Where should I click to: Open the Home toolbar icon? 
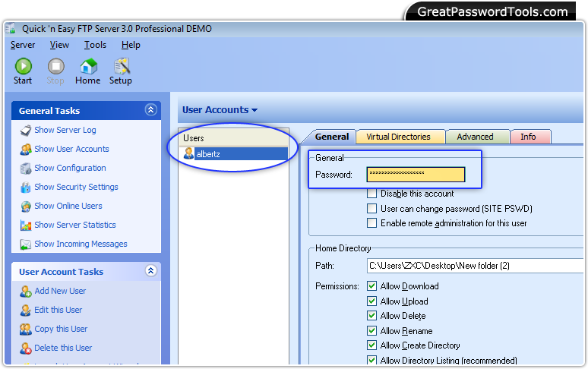[x=88, y=66]
